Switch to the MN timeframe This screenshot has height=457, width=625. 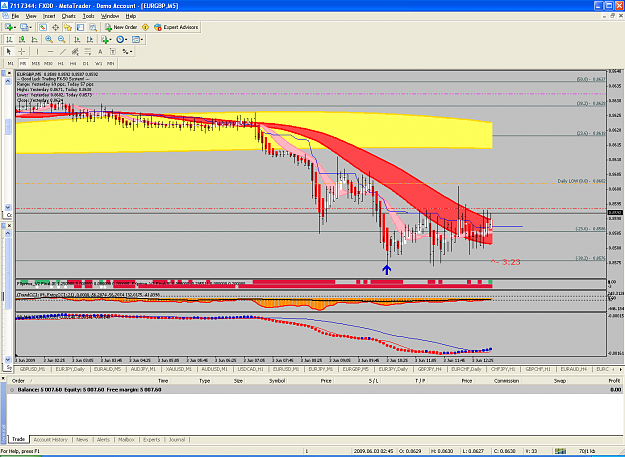111,63
